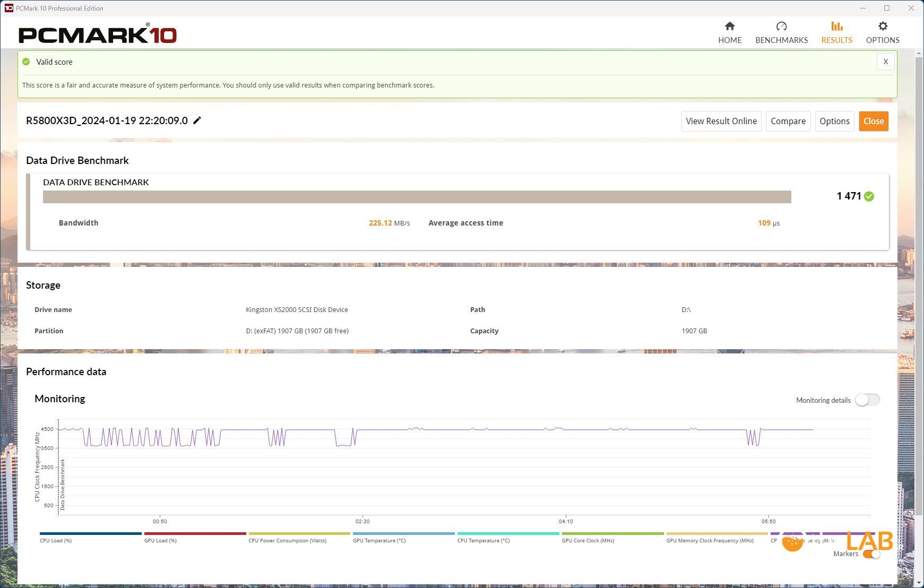Image resolution: width=924 pixels, height=588 pixels.
Task: Open the OPTIONS tab with gear icon
Action: [x=883, y=32]
